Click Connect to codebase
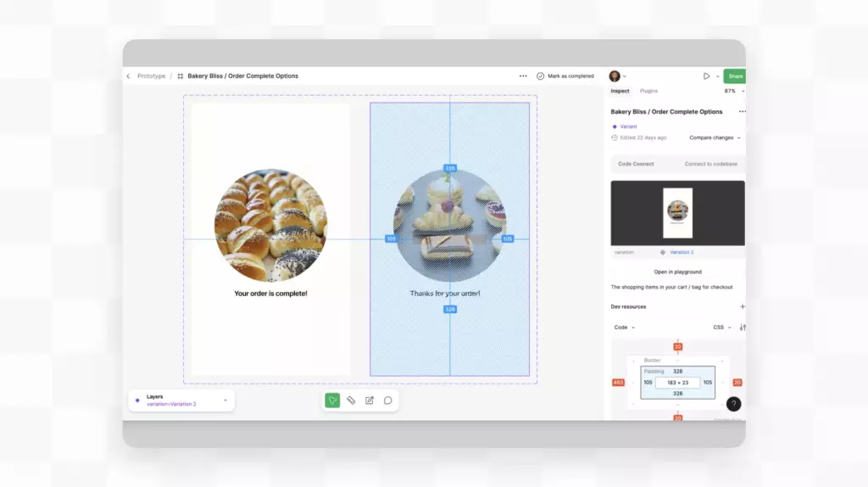 pyautogui.click(x=711, y=164)
